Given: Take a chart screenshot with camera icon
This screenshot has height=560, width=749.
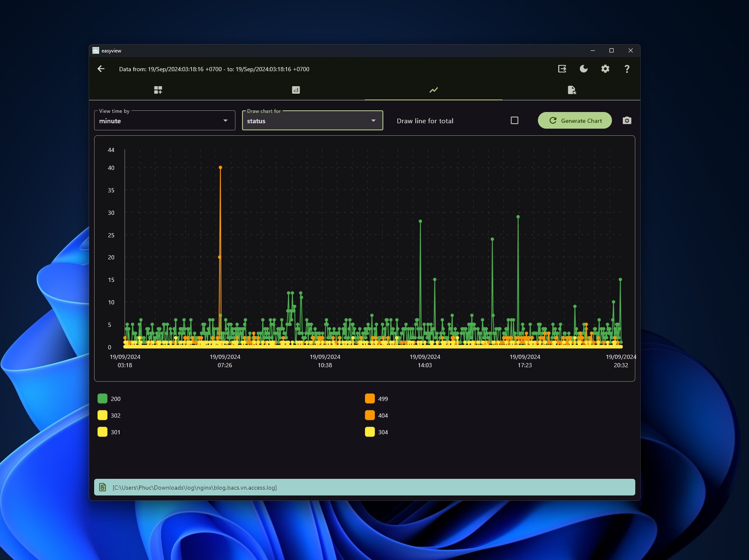Looking at the screenshot, I should click(627, 120).
